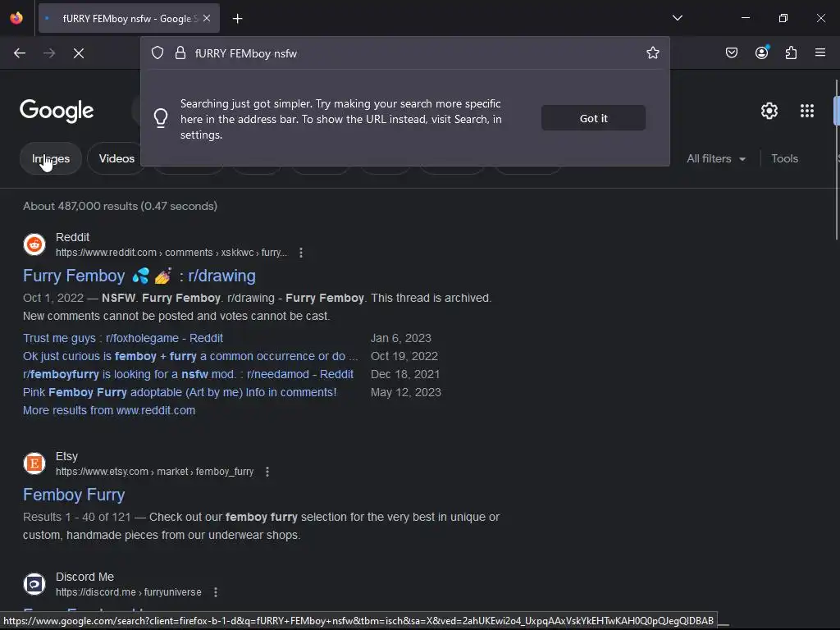Click the discord.me furryuniverse URL text
The height and width of the screenshot is (630, 840).
point(129,592)
